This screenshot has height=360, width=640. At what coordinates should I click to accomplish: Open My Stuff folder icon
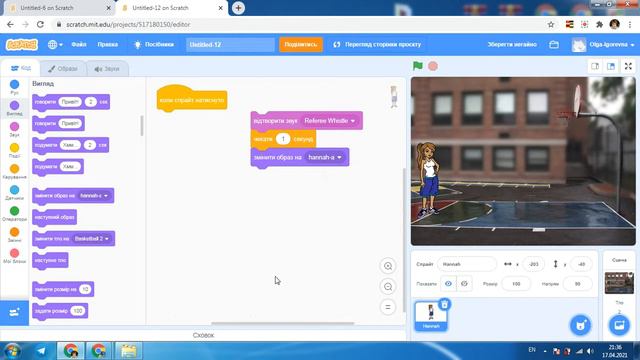pos(554,44)
